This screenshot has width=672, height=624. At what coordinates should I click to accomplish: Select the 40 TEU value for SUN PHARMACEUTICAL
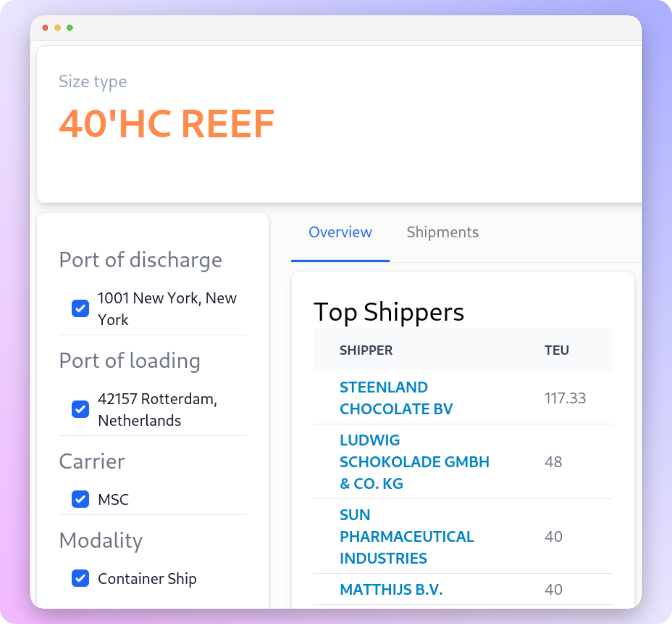553,537
